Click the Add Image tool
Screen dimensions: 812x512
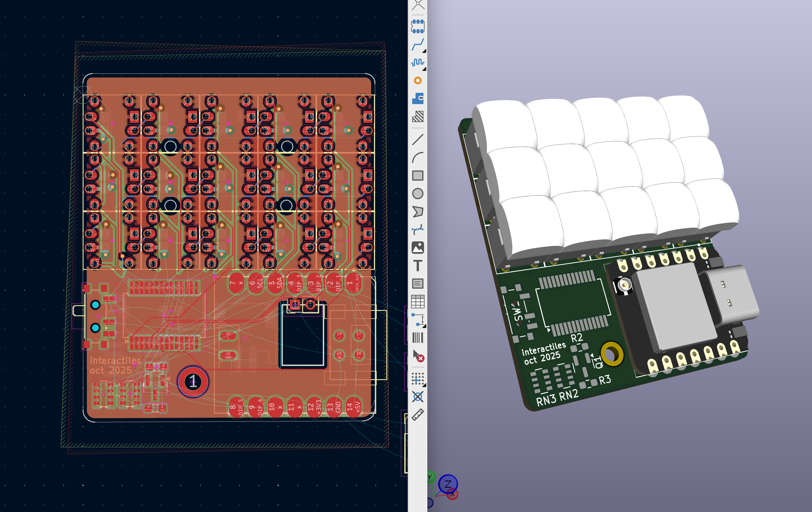[418, 248]
